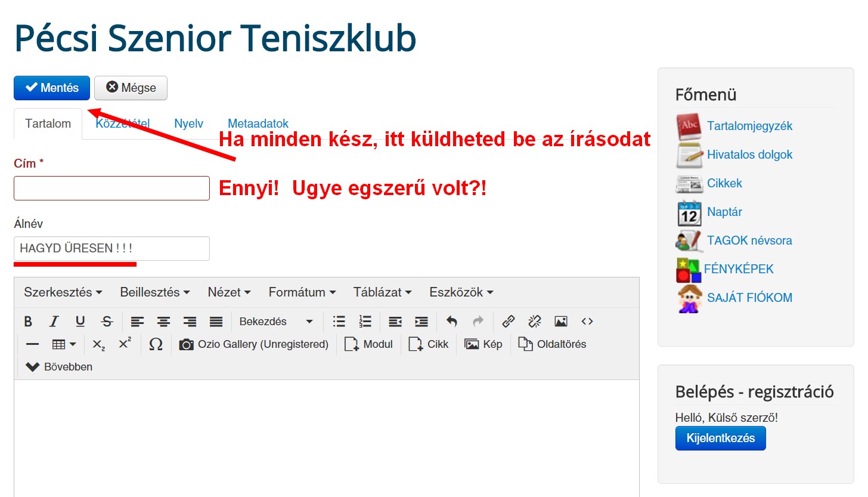Switch to the Metaadatok tab
The width and height of the screenshot is (868, 497).
tap(258, 124)
